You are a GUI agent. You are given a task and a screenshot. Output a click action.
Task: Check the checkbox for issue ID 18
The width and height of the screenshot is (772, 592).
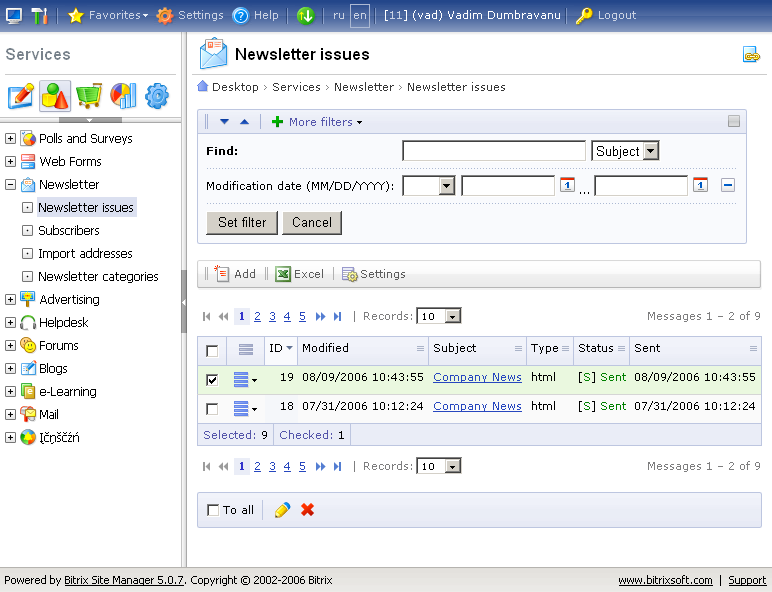[212, 408]
